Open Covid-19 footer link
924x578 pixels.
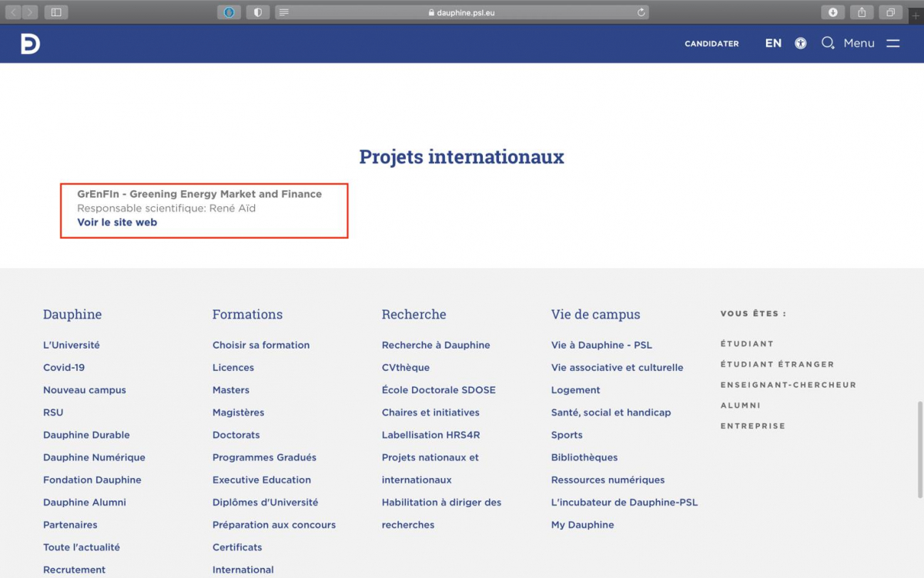[64, 367]
